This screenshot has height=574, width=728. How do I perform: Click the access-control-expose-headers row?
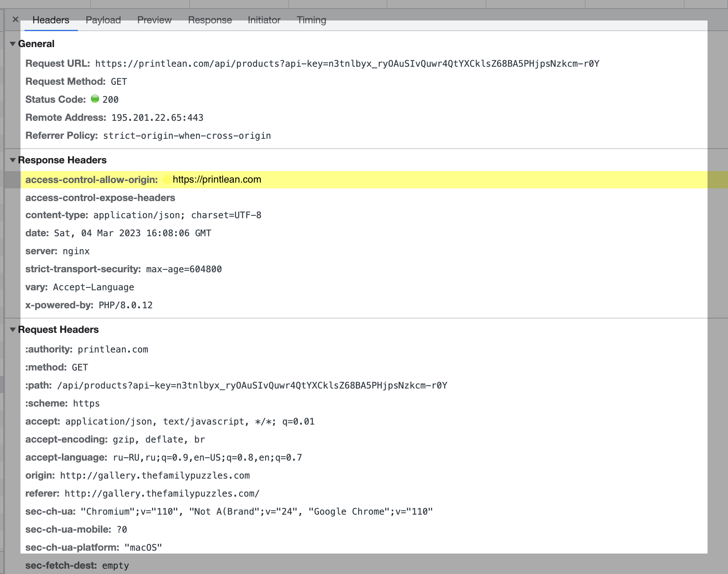click(100, 198)
